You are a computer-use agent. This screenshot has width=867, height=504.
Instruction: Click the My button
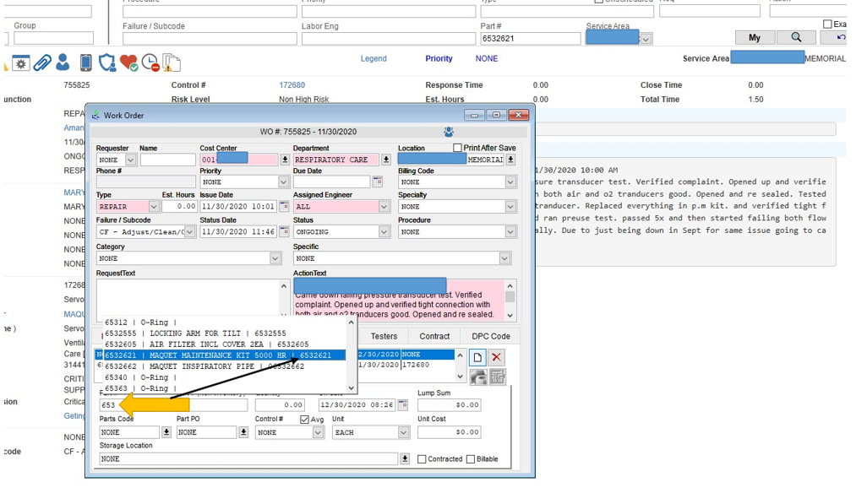tap(755, 37)
